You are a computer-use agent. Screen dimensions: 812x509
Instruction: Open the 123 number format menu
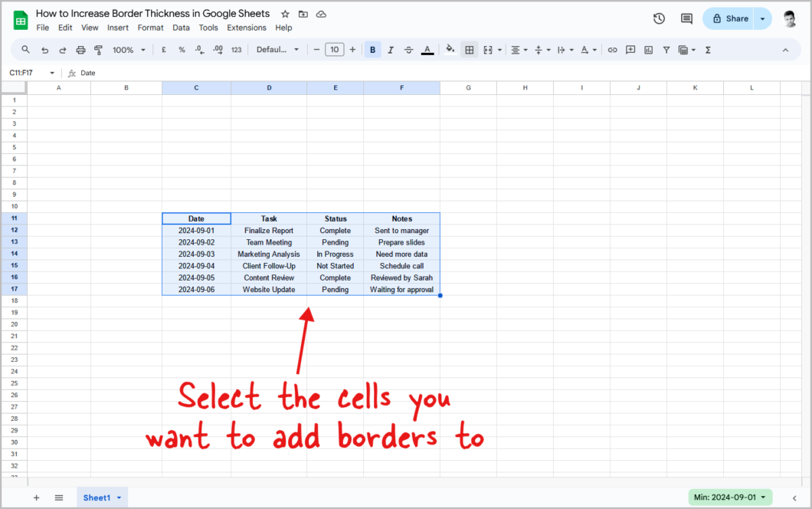coord(236,50)
